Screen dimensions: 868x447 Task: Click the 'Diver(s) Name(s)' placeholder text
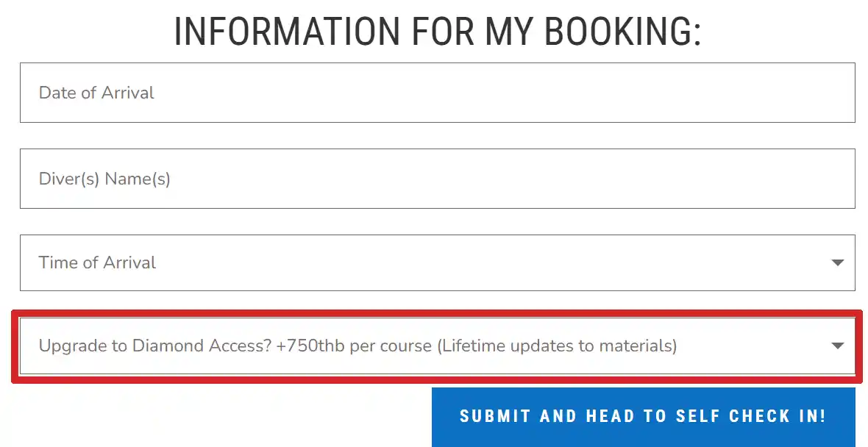tap(104, 179)
